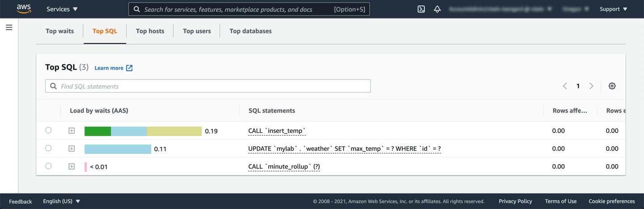
Task: Click the green segment of insert_temp load bar
Action: [x=97, y=131]
